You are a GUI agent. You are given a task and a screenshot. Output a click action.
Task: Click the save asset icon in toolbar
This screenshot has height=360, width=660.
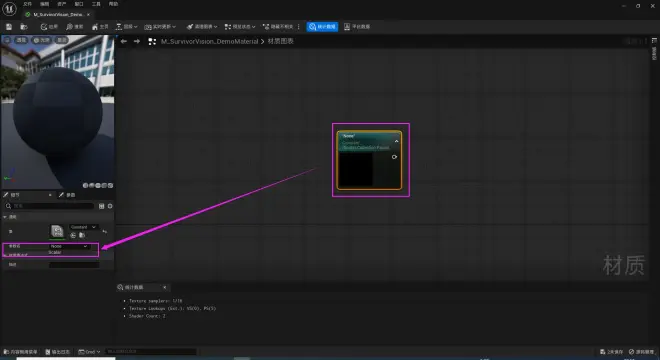(9, 27)
